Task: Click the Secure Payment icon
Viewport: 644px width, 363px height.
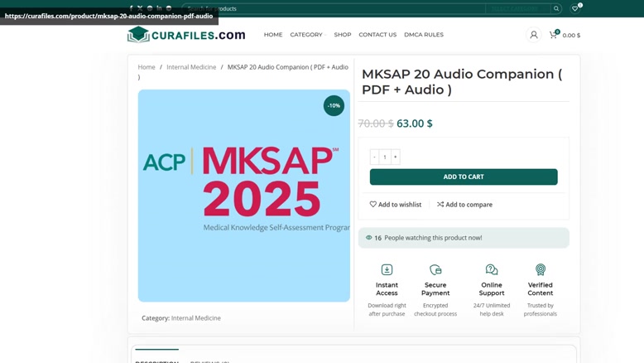Action: click(435, 269)
